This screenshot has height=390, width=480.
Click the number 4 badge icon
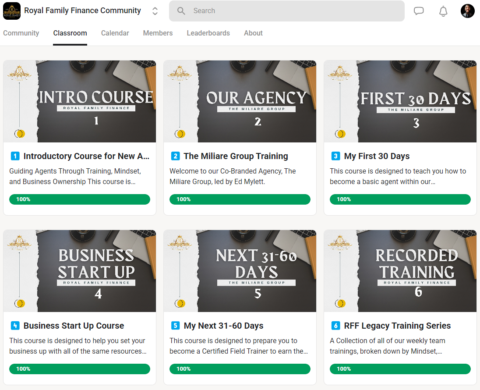[x=15, y=326]
